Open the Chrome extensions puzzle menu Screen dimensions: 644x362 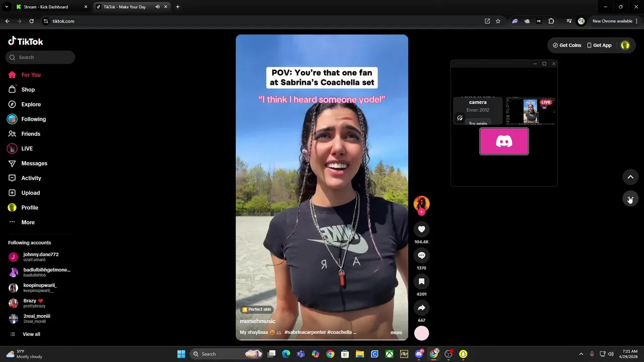pos(551,21)
